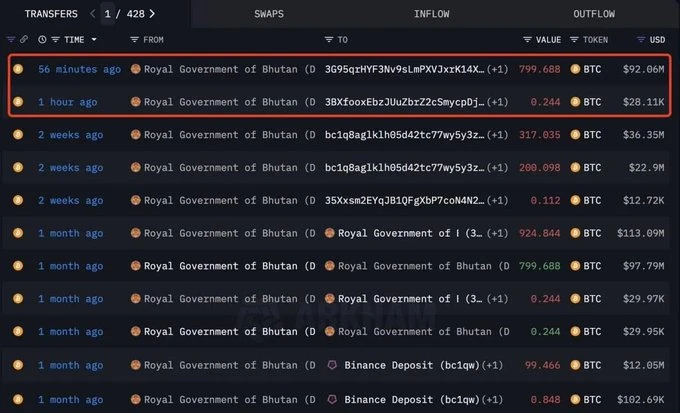Click Bhutan entity icon in 1 hour ago row
The width and height of the screenshot is (680, 413).
coord(135,102)
